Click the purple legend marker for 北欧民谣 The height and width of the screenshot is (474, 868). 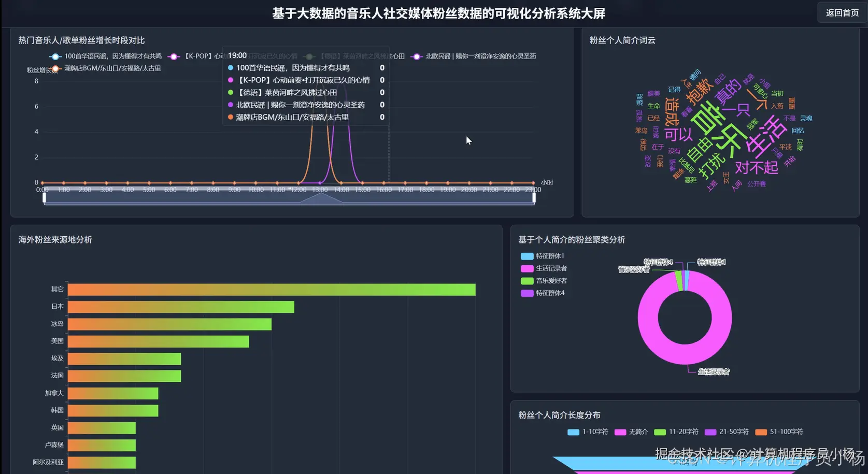417,56
